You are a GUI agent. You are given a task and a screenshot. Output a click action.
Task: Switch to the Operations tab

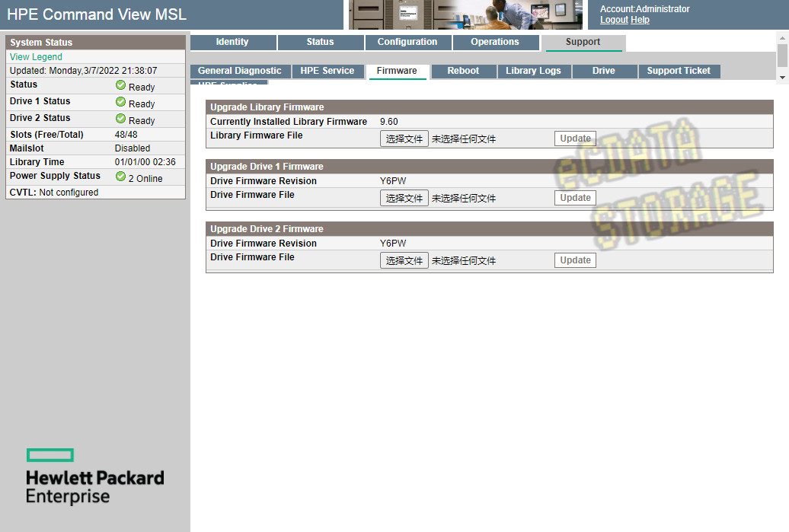tap(495, 42)
